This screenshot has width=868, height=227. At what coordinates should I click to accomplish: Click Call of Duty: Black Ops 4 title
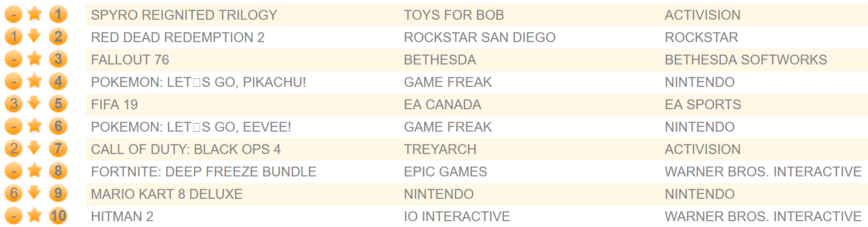coord(186,150)
